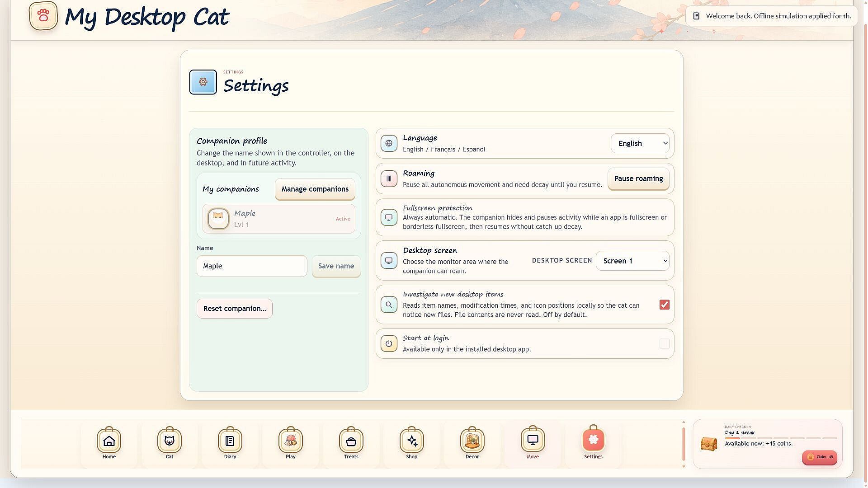Select the Maple Lvl 1 companion row
Viewport: 868px width, 488px height.
click(279, 219)
